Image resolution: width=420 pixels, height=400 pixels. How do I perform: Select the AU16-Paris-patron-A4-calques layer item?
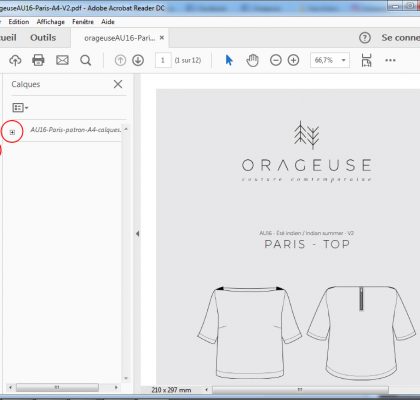tap(76, 130)
